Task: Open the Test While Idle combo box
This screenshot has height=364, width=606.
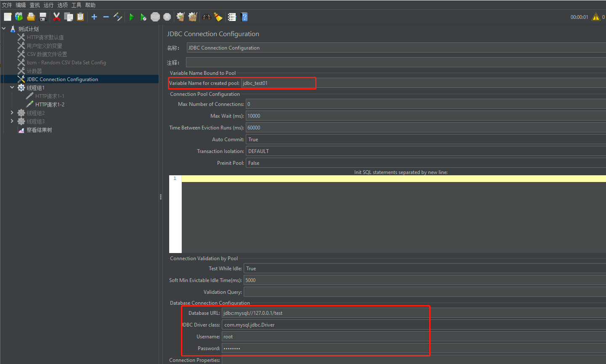Action: click(x=425, y=269)
